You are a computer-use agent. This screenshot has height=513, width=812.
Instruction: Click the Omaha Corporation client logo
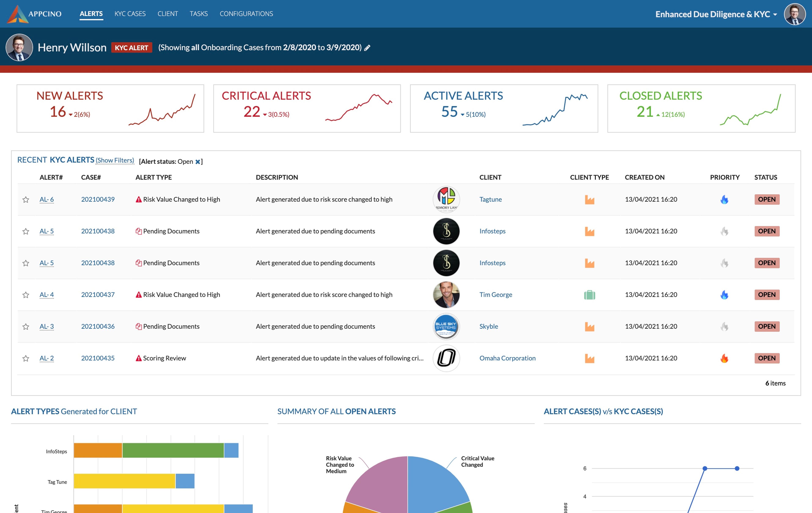(x=446, y=358)
